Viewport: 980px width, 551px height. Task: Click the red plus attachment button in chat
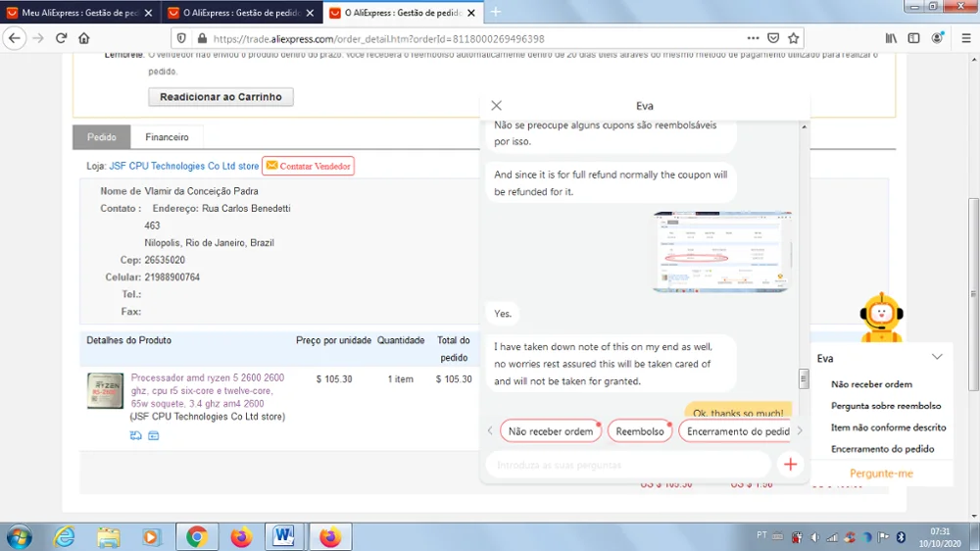click(x=790, y=464)
